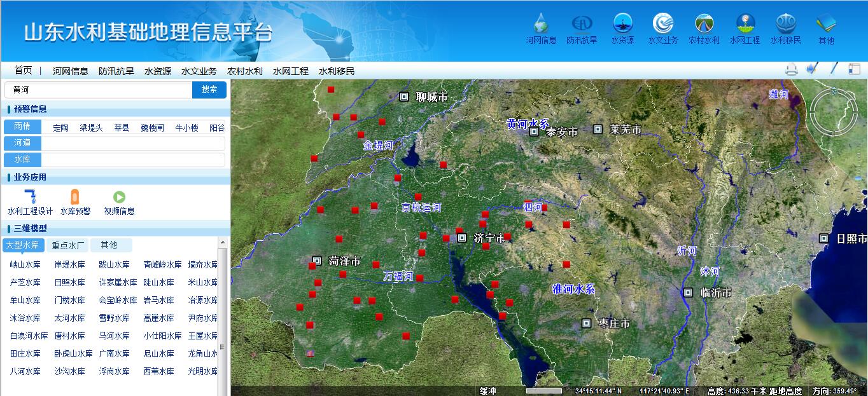The width and height of the screenshot is (868, 396).
Task: Open the 河网信息 icon in header
Action: click(541, 24)
